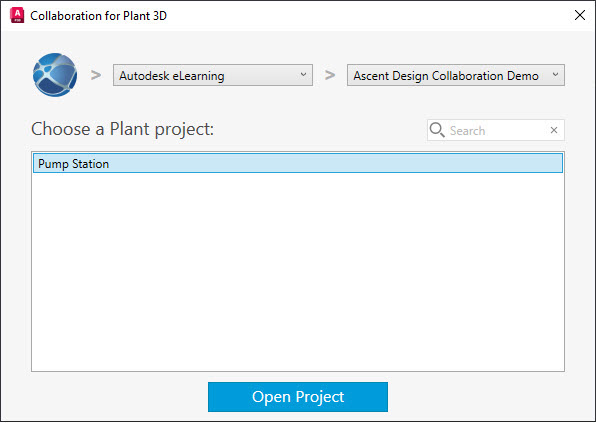Click the Open Project button
Screen dimensions: 596x423
point(298,397)
